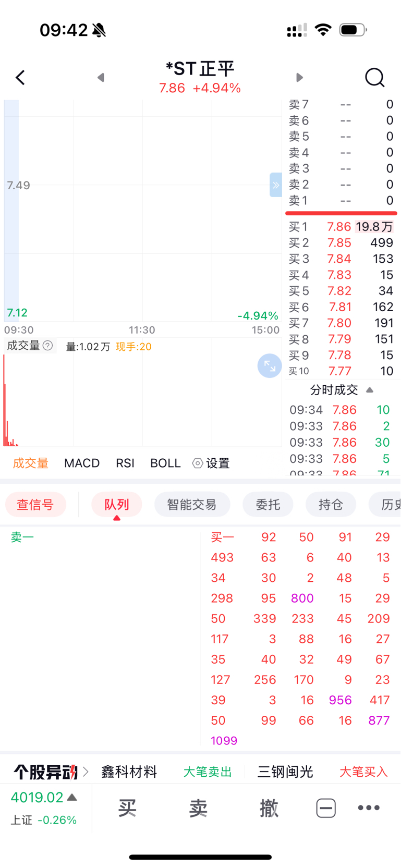Select 买7 price 7.80 row
Screen dimensions: 401x868
pyautogui.click(x=341, y=323)
